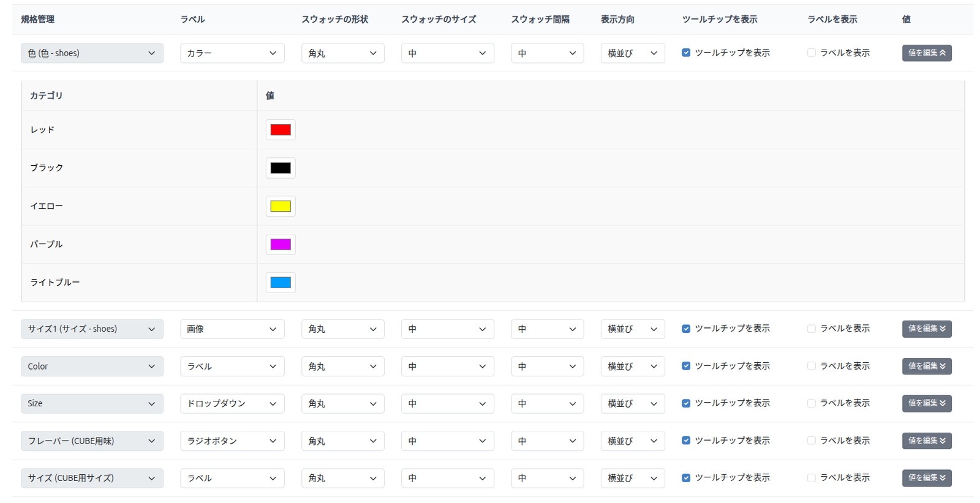Toggle ツールチップを表示 in フレーバー row
The width and height of the screenshot is (980, 503).
pos(686,441)
